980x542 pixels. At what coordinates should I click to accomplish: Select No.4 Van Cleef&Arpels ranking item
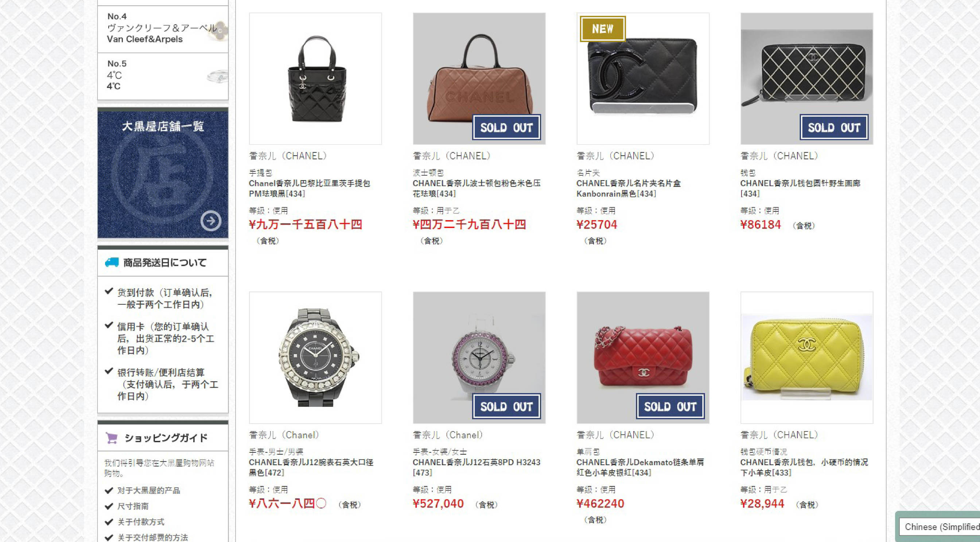pyautogui.click(x=163, y=29)
